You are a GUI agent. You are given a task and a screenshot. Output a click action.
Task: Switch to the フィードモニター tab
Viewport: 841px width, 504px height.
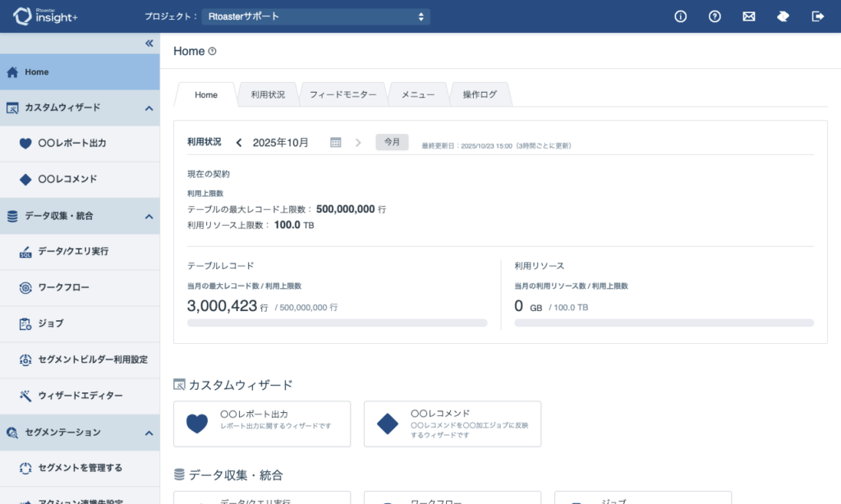point(342,95)
